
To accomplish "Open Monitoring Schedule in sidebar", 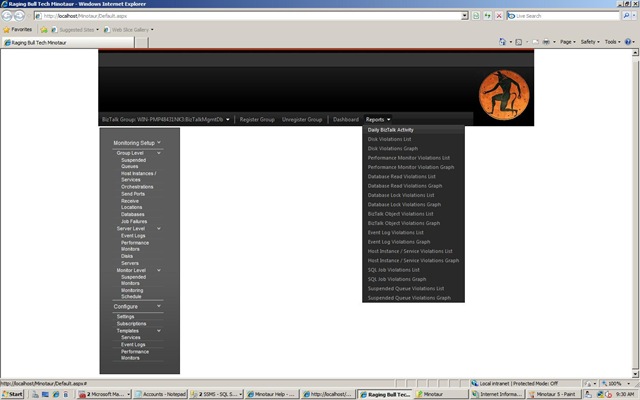I will pyautogui.click(x=132, y=293).
